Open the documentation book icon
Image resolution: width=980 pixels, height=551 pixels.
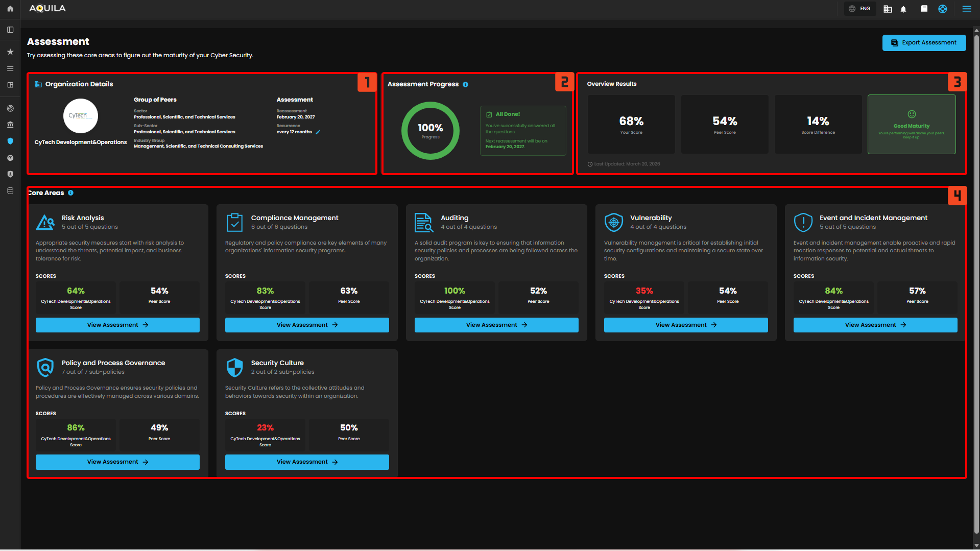click(924, 9)
